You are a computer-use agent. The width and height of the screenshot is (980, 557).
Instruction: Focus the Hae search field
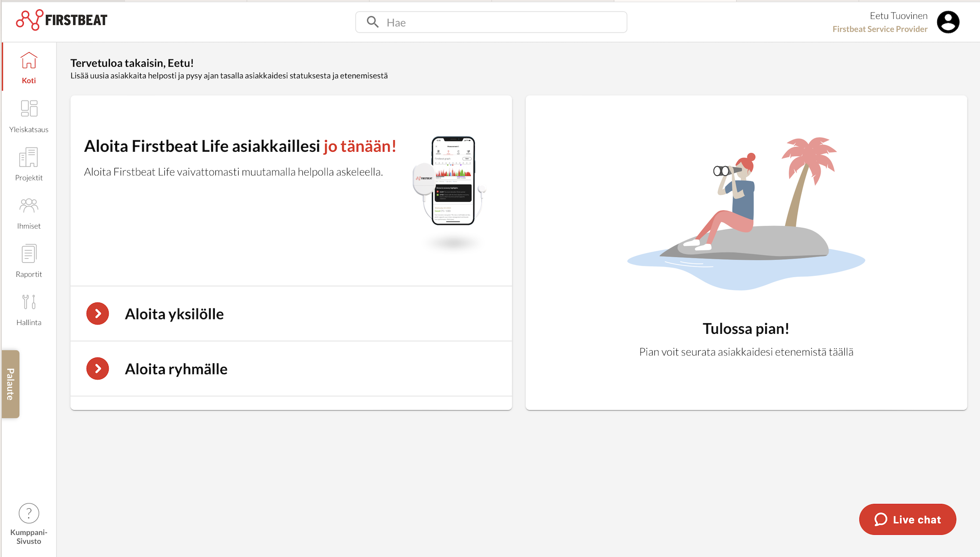click(491, 22)
